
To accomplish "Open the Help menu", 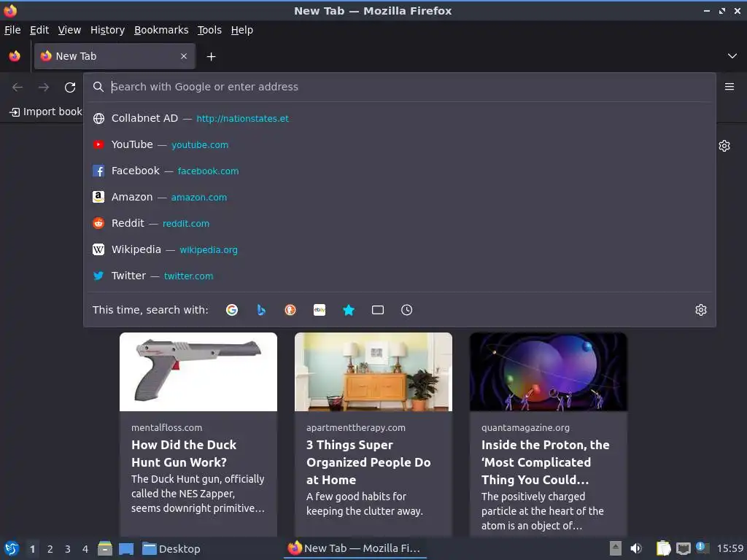I will click(x=242, y=30).
